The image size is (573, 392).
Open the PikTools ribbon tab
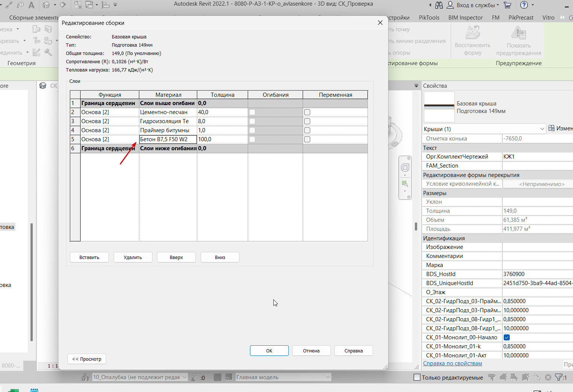tap(429, 18)
